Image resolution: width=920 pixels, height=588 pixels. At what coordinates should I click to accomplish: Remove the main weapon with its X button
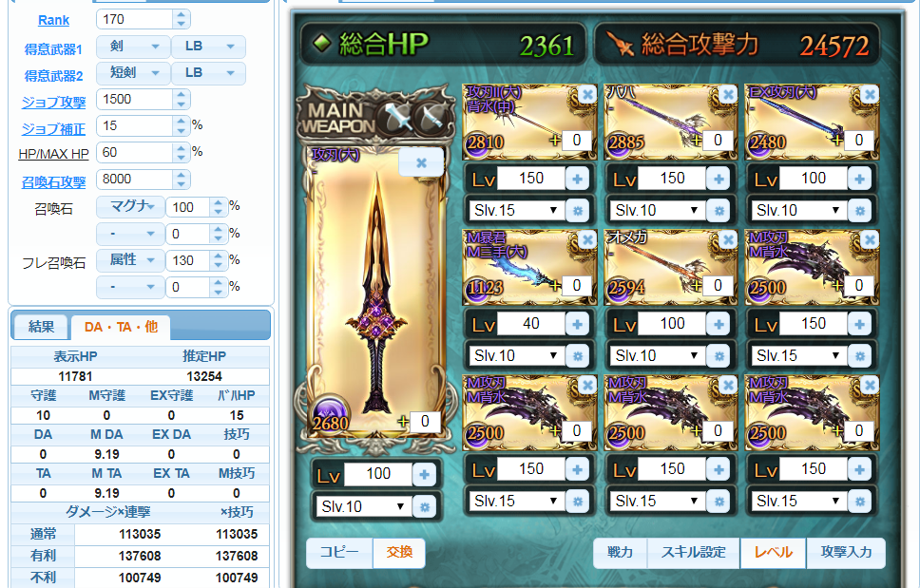[x=421, y=163]
